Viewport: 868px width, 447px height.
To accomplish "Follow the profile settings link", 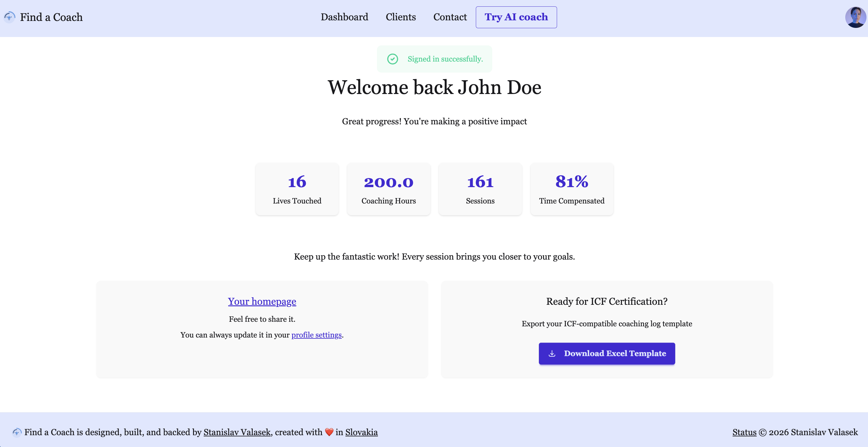I will [316, 335].
